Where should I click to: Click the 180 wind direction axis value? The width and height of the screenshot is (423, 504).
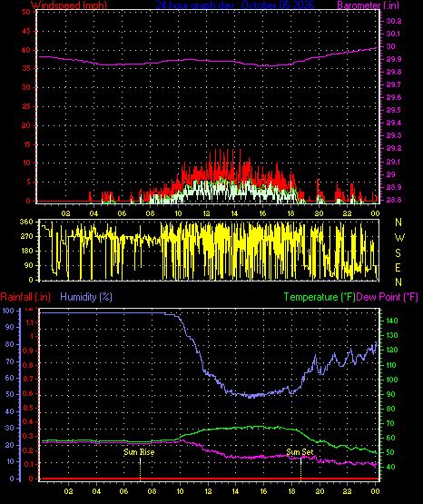pyautogui.click(x=26, y=251)
